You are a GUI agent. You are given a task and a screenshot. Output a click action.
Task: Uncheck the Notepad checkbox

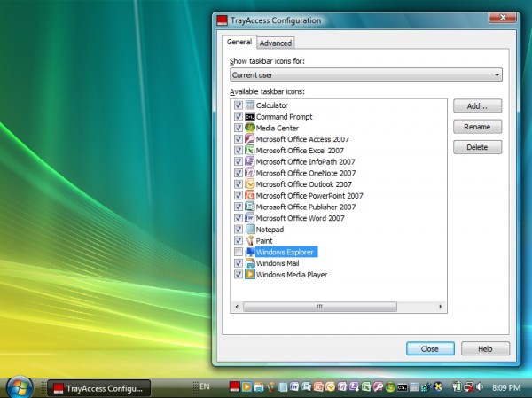(x=238, y=230)
